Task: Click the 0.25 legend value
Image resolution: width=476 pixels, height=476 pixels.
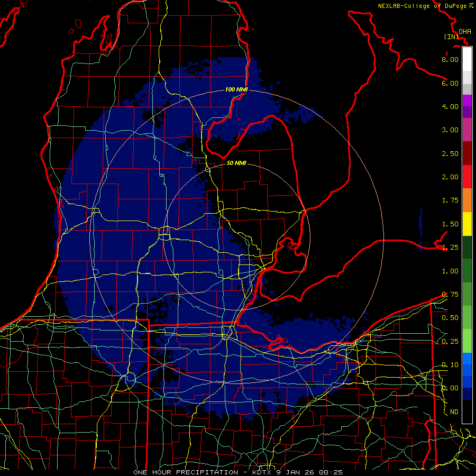Action: click(x=450, y=342)
